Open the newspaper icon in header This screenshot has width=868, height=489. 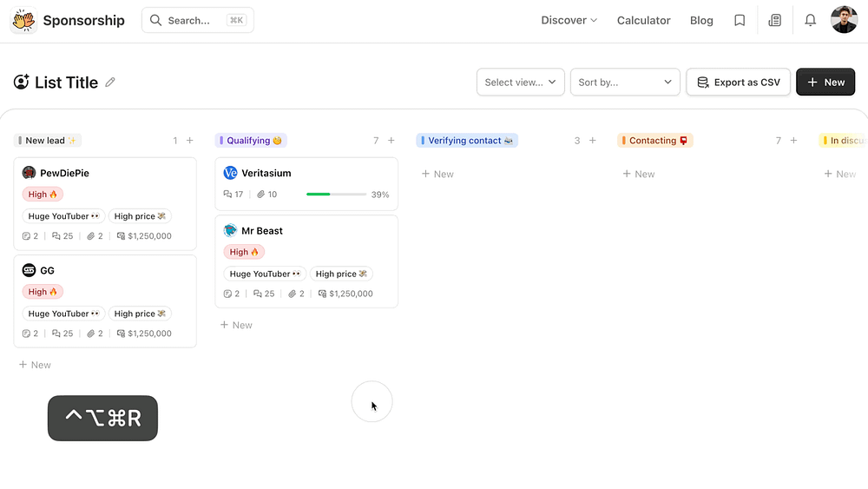[775, 21]
